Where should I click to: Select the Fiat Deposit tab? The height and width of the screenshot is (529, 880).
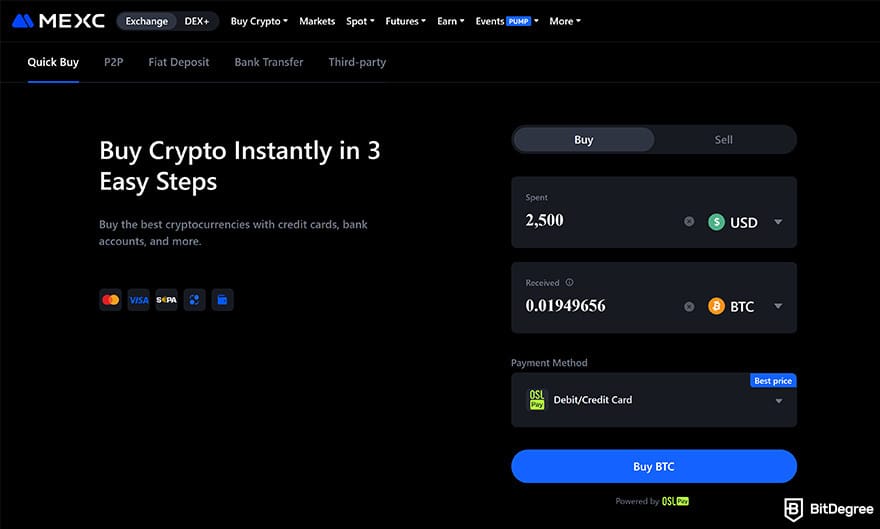coord(178,62)
